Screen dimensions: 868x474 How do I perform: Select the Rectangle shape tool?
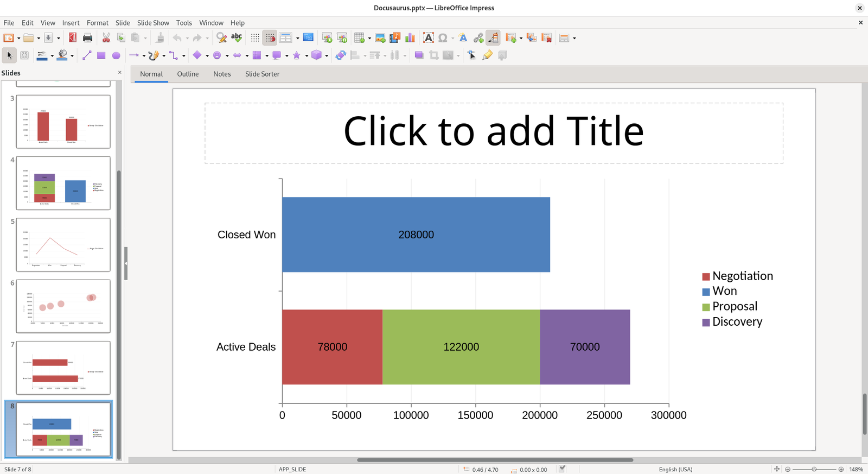(x=101, y=55)
